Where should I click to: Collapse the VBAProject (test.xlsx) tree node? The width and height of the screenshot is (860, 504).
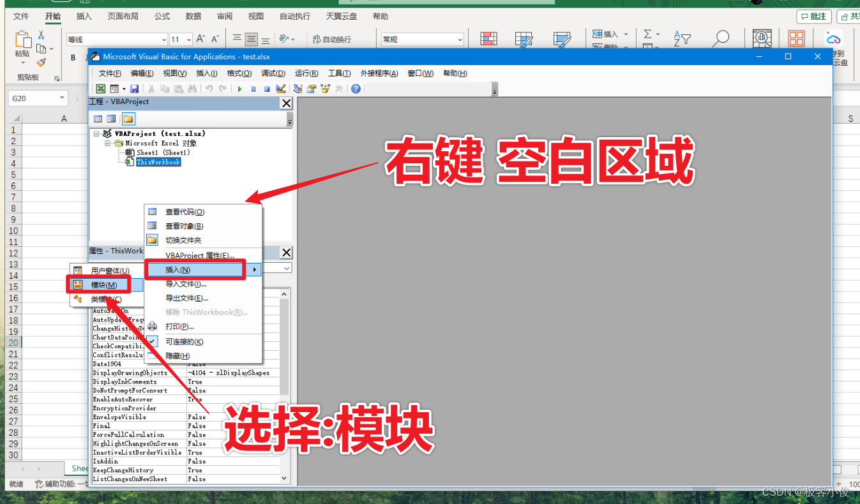point(97,134)
